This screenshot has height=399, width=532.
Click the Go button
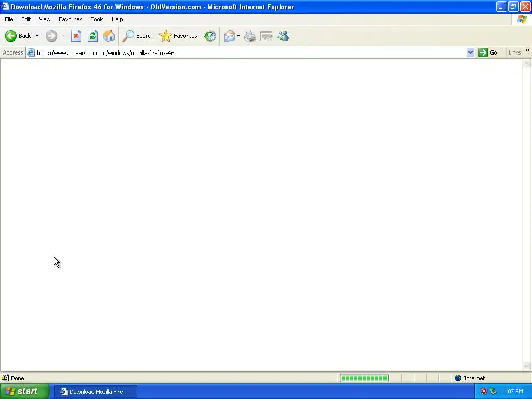click(x=488, y=52)
